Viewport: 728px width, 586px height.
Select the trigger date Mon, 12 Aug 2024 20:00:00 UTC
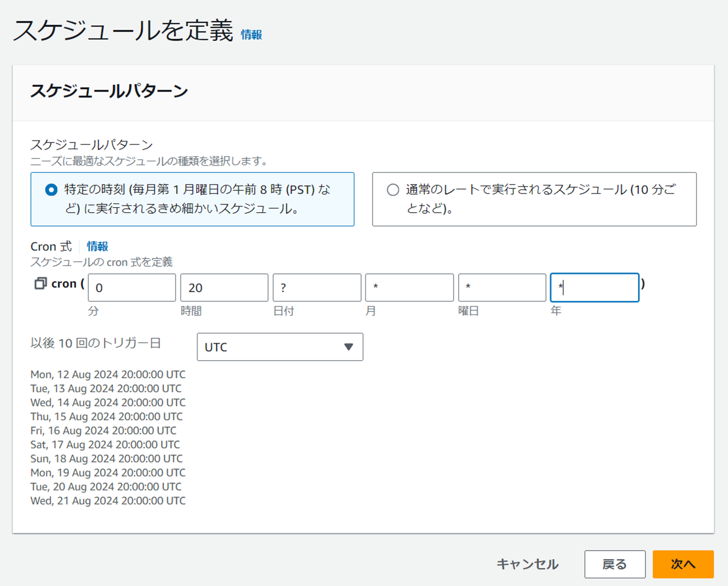point(108,374)
